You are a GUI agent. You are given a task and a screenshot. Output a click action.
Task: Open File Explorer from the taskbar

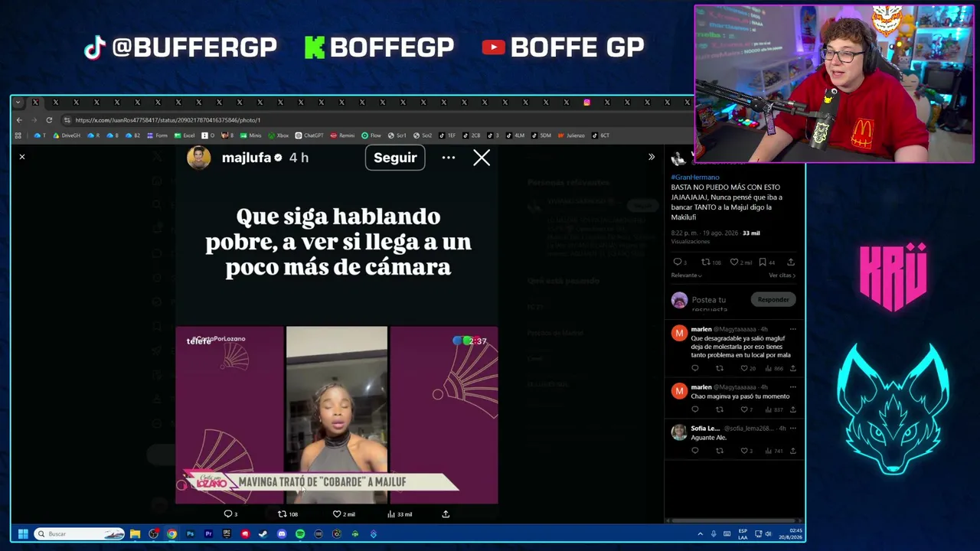coord(135,534)
